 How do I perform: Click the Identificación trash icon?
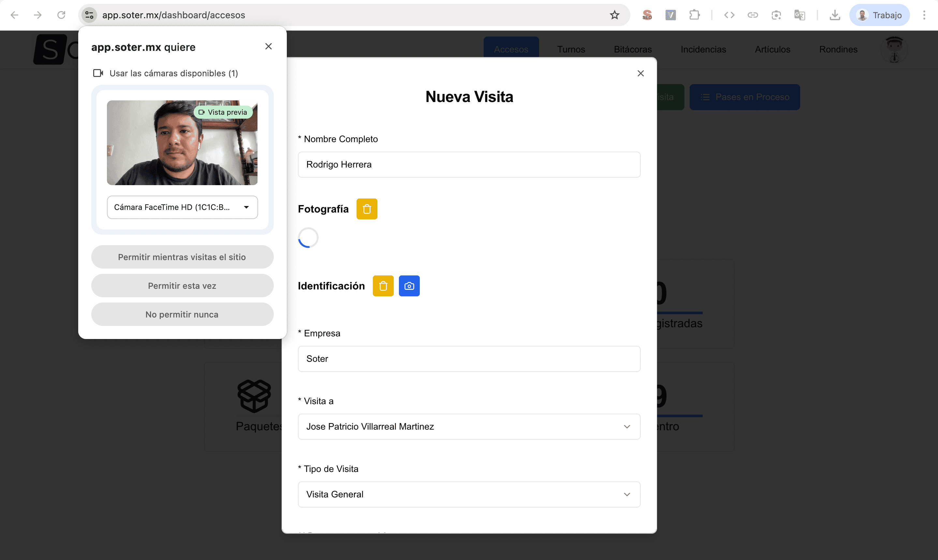(383, 286)
